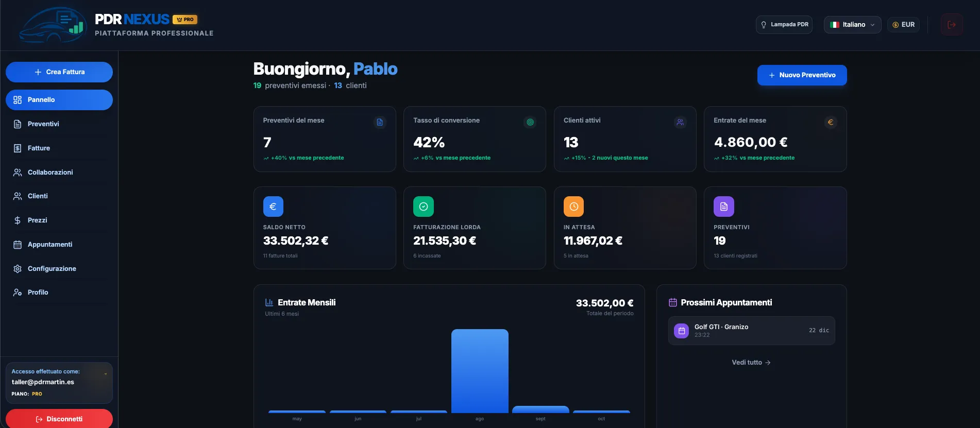Image resolution: width=980 pixels, height=428 pixels.
Task: Click the Nuovo Preventivo button
Action: tap(802, 75)
